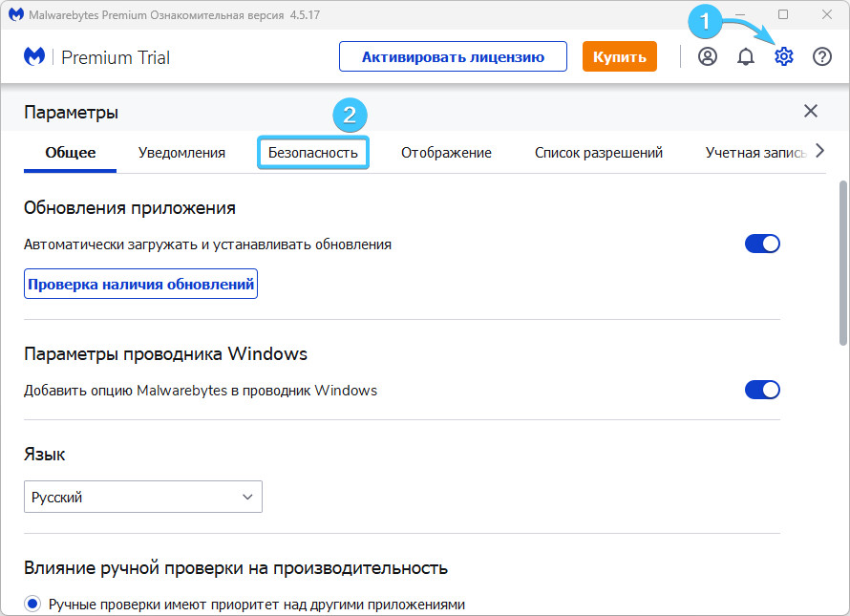Click the settings gear icon
This screenshot has height=616, width=850.
tap(784, 56)
